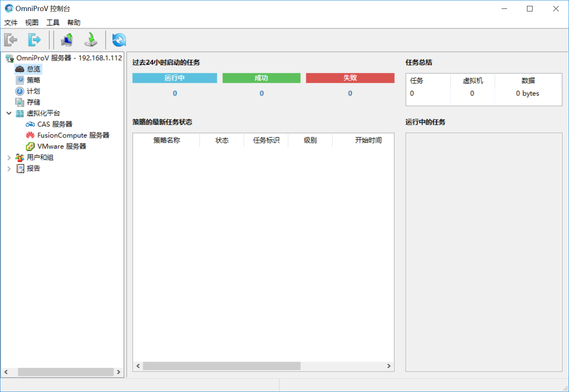Expand the 报告 tree node
This screenshot has width=569, height=392.
(9, 169)
